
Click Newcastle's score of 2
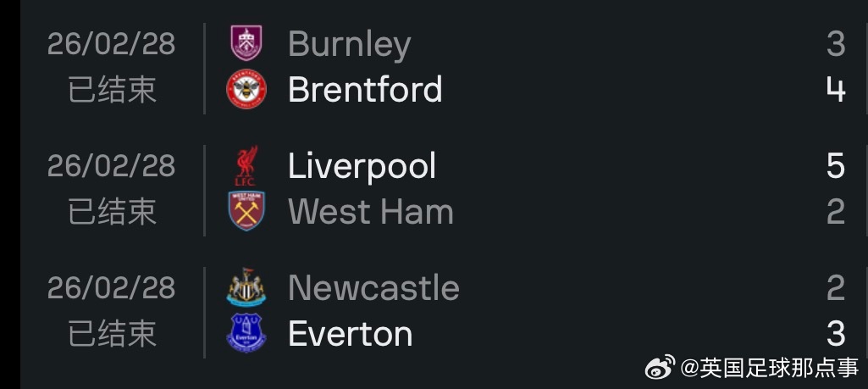pos(836,288)
